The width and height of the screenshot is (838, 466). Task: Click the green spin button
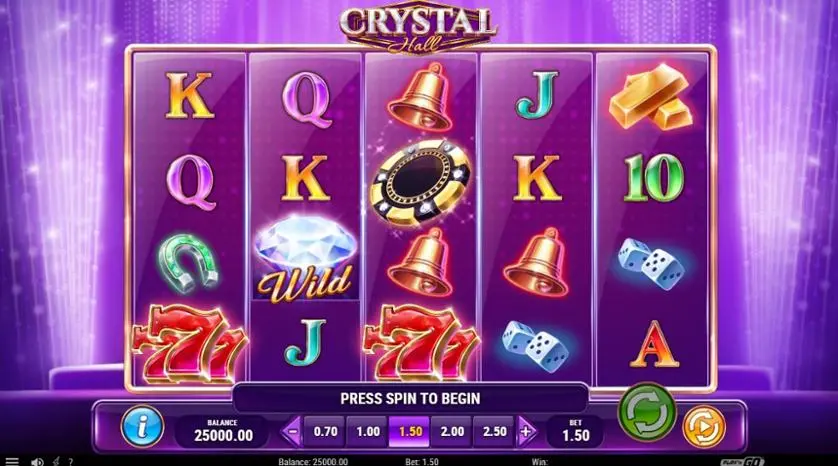tap(647, 411)
